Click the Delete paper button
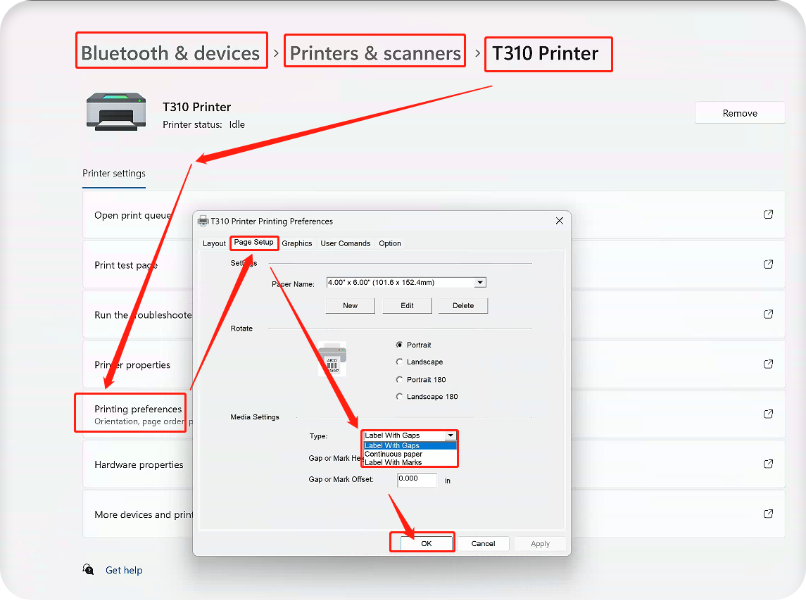Image resolution: width=806 pixels, height=600 pixels. pyautogui.click(x=463, y=305)
